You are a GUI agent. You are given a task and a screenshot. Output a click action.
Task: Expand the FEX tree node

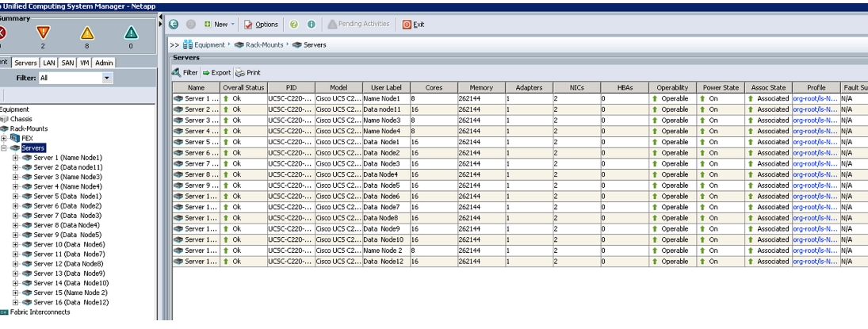[5, 139]
